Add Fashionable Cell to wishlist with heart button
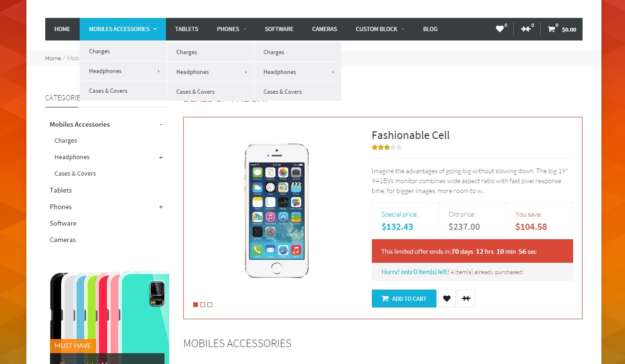The height and width of the screenshot is (364, 625). pyautogui.click(x=447, y=299)
